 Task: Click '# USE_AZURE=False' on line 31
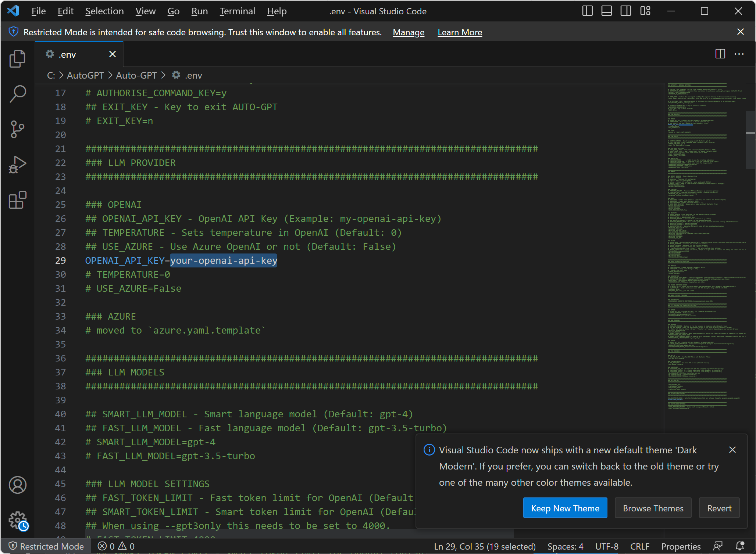[x=133, y=288]
